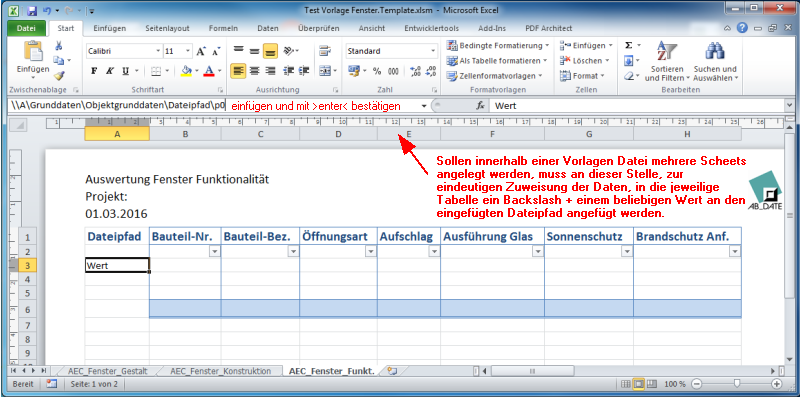Click the fill color paint bucket icon
This screenshot has width=800, height=397.
pyautogui.click(x=186, y=71)
